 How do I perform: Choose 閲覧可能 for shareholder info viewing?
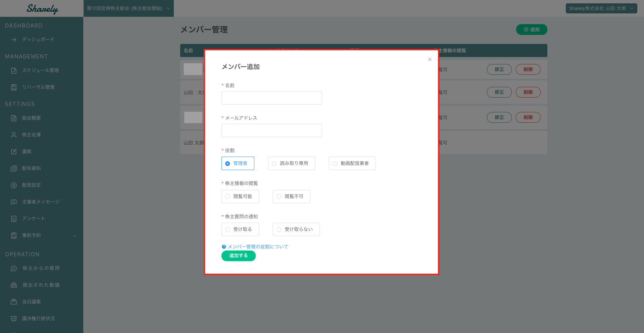228,197
